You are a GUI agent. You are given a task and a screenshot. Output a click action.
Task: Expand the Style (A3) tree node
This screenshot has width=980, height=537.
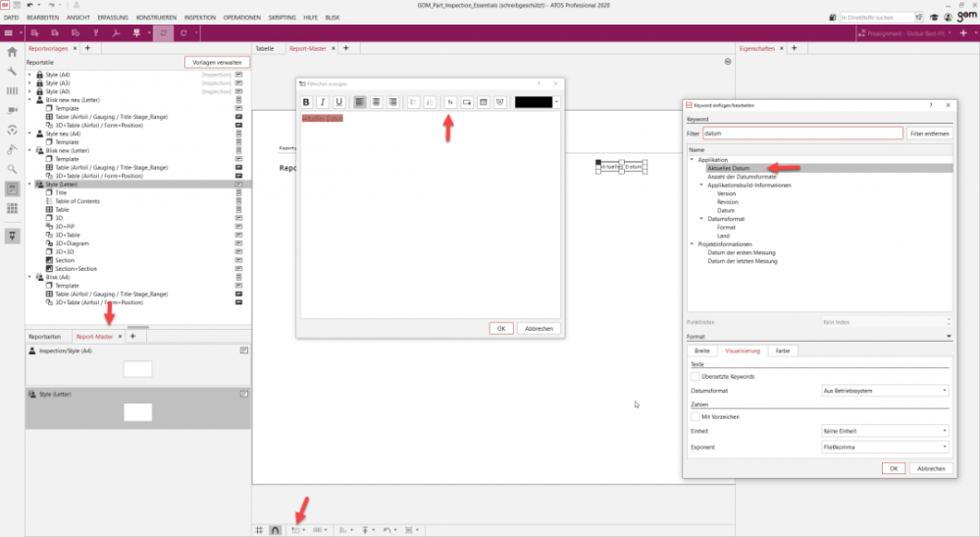(x=29, y=83)
